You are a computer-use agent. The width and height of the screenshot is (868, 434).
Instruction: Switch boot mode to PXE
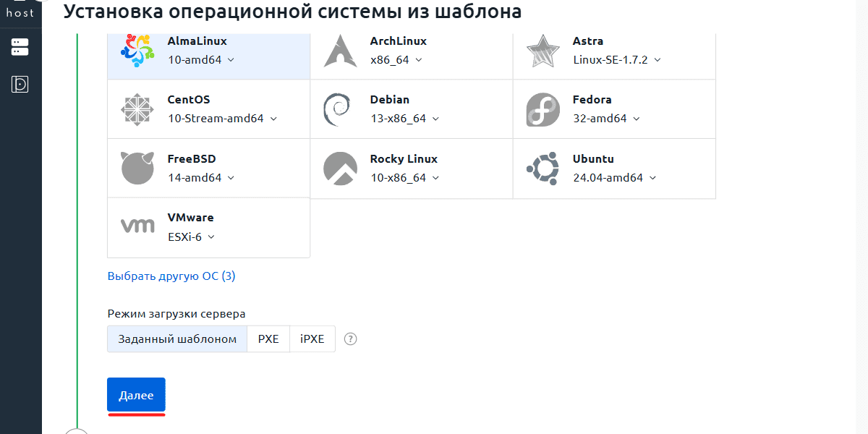tap(268, 339)
